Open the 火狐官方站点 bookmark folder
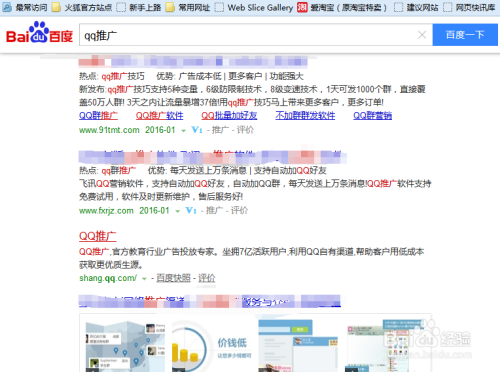The width and height of the screenshot is (500, 372). click(x=82, y=7)
